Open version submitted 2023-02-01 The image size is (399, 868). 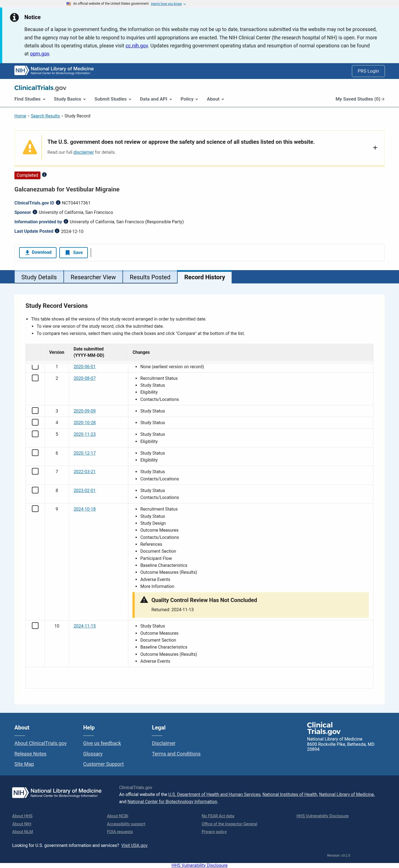pos(85,490)
